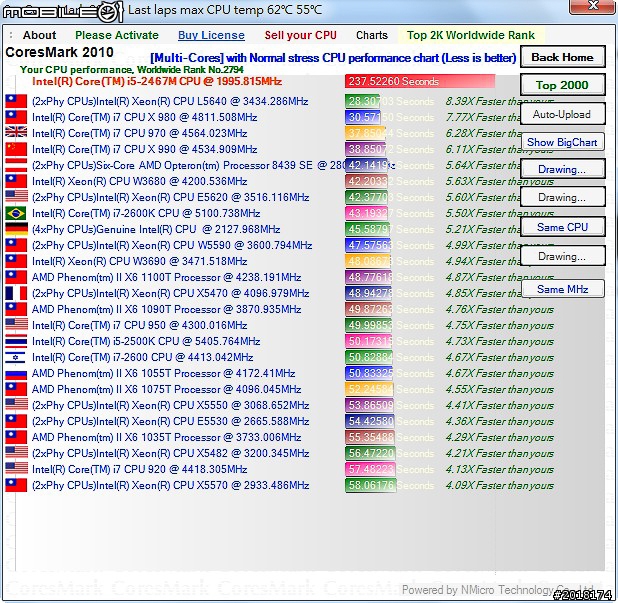
Task: Click the blue 30.57150 Seconds bar
Action: tap(363, 117)
